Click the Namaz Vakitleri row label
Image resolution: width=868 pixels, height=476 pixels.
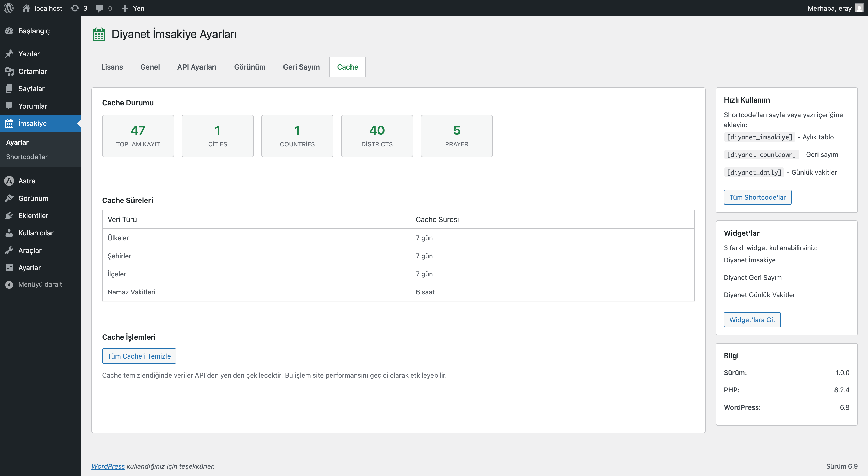click(131, 292)
